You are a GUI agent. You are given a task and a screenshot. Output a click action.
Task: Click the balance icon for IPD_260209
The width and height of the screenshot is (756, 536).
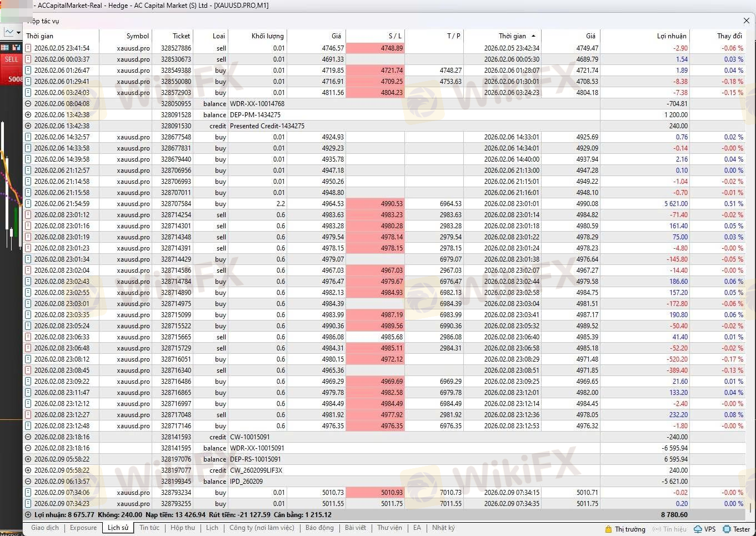(x=28, y=482)
